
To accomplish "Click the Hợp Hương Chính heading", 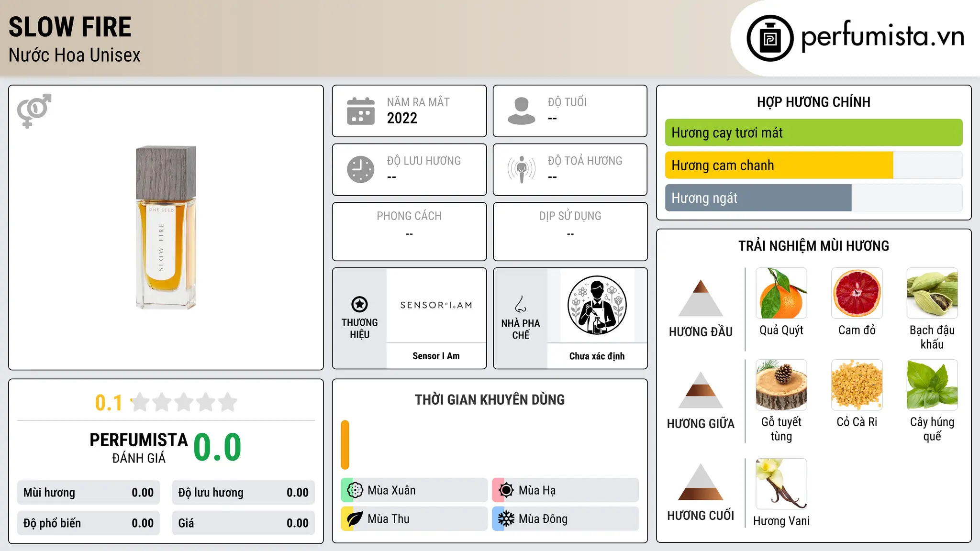I will tap(813, 102).
